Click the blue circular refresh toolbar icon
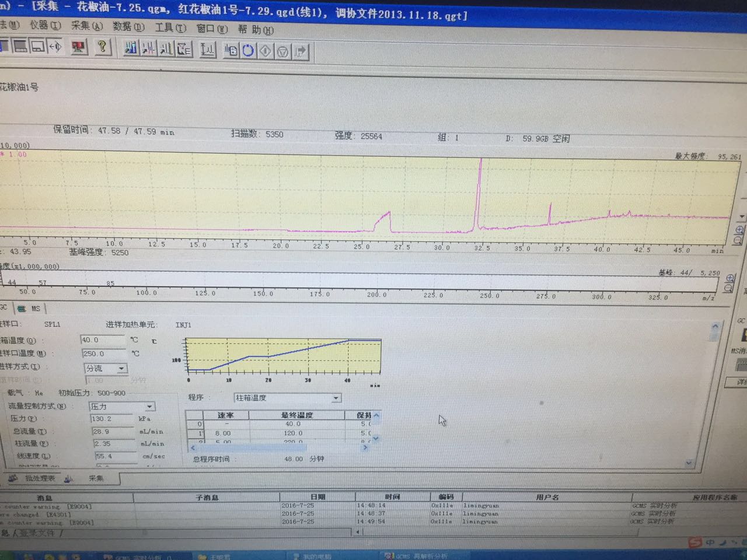747x560 pixels. (x=248, y=51)
